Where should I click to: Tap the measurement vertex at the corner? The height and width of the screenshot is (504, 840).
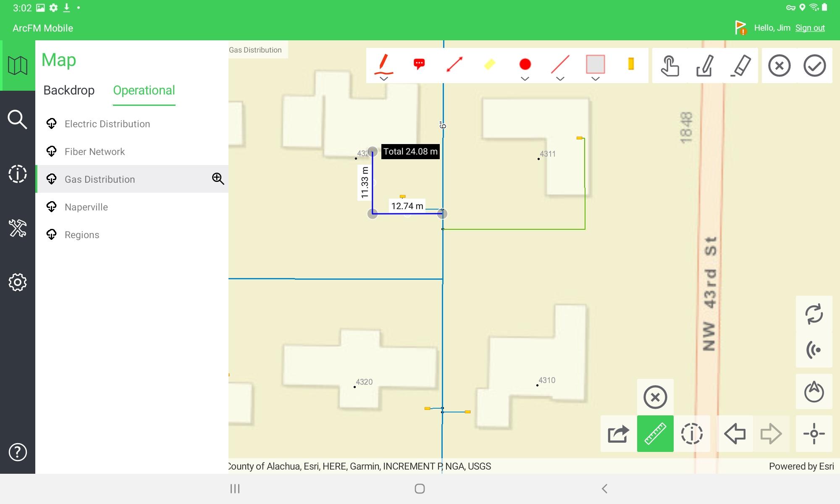pos(373,214)
